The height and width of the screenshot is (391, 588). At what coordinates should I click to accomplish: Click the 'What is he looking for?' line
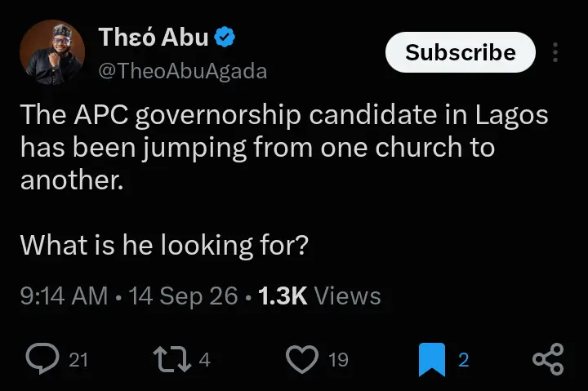(x=164, y=246)
